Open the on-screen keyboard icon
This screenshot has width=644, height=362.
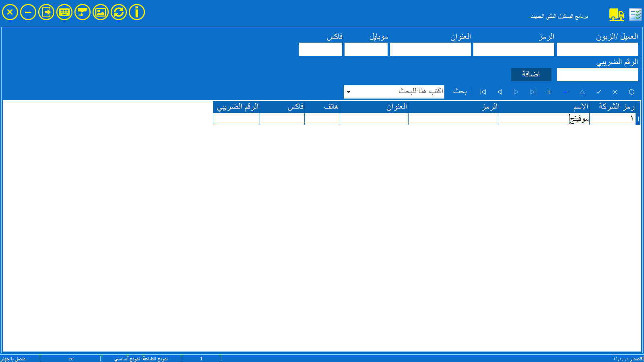coord(64,12)
